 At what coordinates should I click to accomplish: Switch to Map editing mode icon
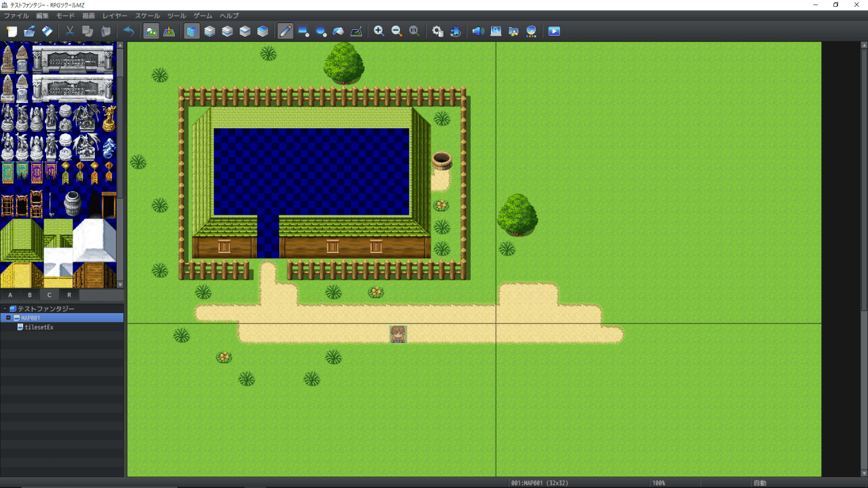click(x=151, y=31)
